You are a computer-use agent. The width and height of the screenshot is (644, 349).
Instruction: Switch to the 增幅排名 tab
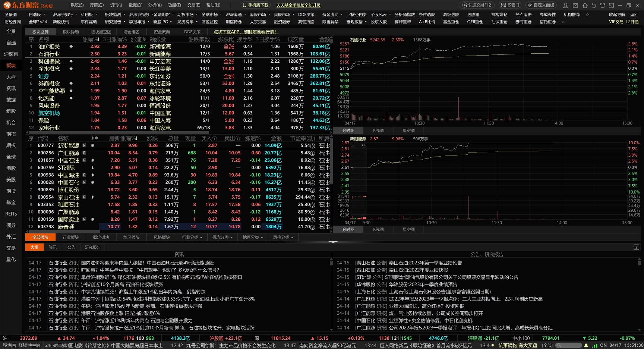pos(131,32)
